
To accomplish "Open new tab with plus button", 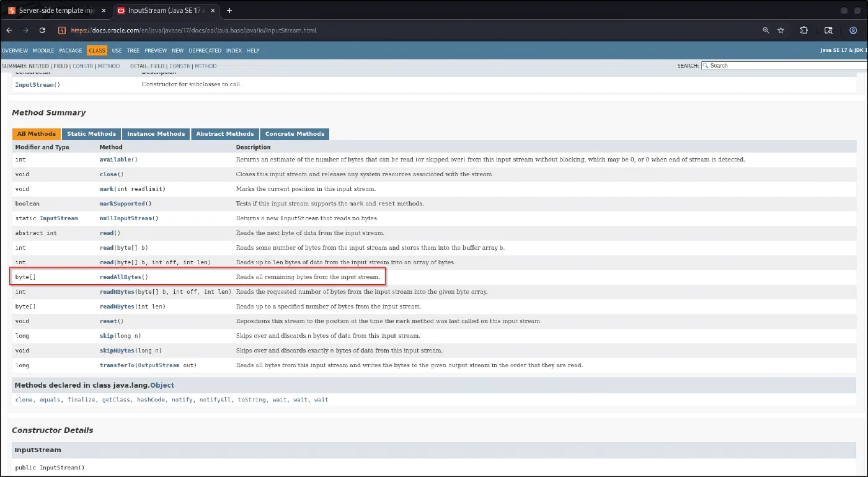I will [x=229, y=11].
